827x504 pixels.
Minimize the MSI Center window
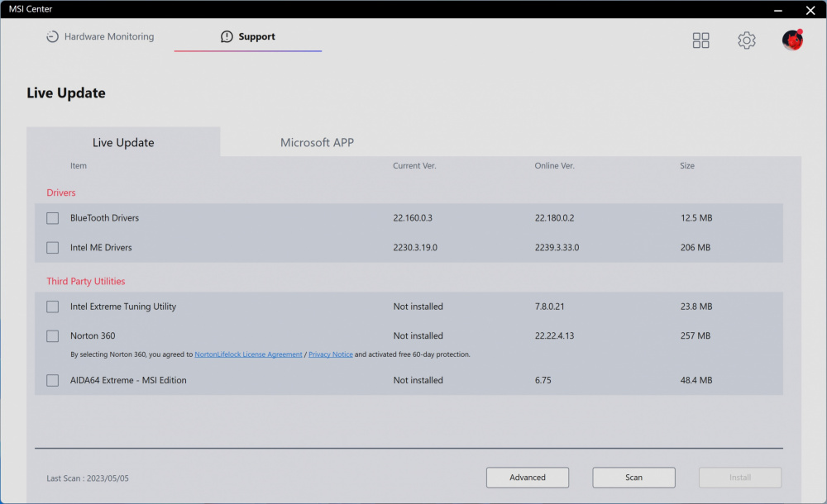(x=778, y=10)
